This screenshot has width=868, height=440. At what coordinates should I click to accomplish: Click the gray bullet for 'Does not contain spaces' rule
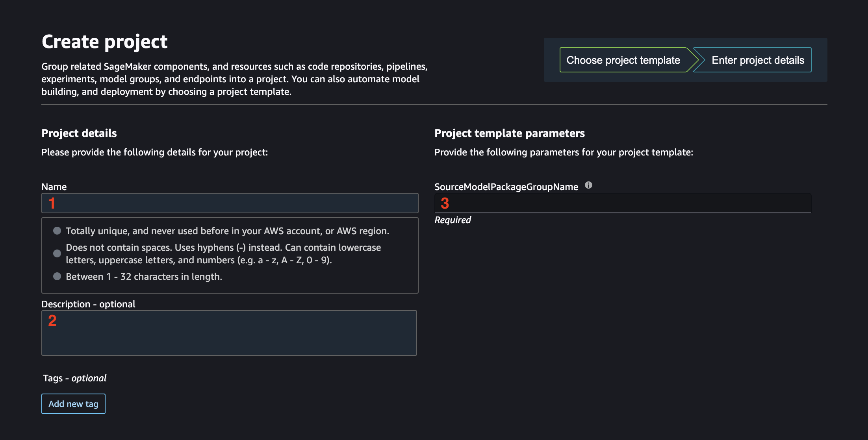click(x=57, y=253)
